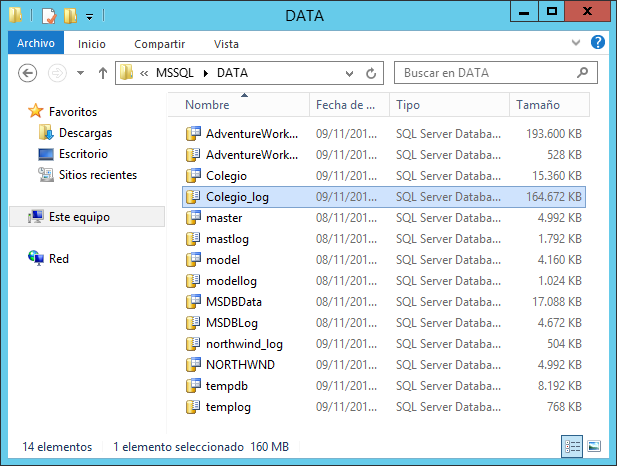Select the master database file icon
This screenshot has width=617, height=466.
click(x=193, y=218)
